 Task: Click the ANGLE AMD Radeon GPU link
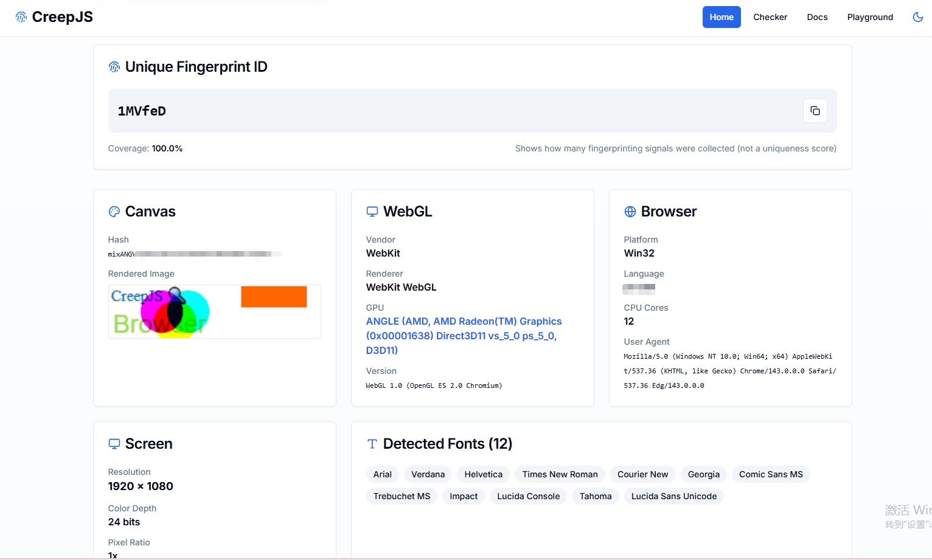point(464,336)
